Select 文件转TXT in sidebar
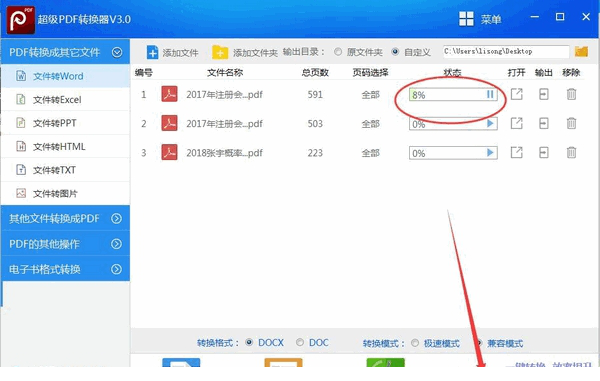The image size is (600, 381). click(x=65, y=170)
